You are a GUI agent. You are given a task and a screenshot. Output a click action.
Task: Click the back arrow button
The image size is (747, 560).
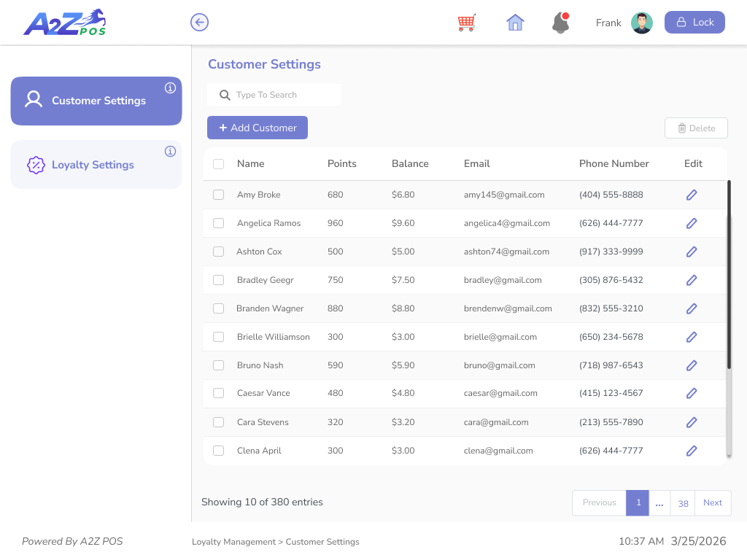(199, 22)
